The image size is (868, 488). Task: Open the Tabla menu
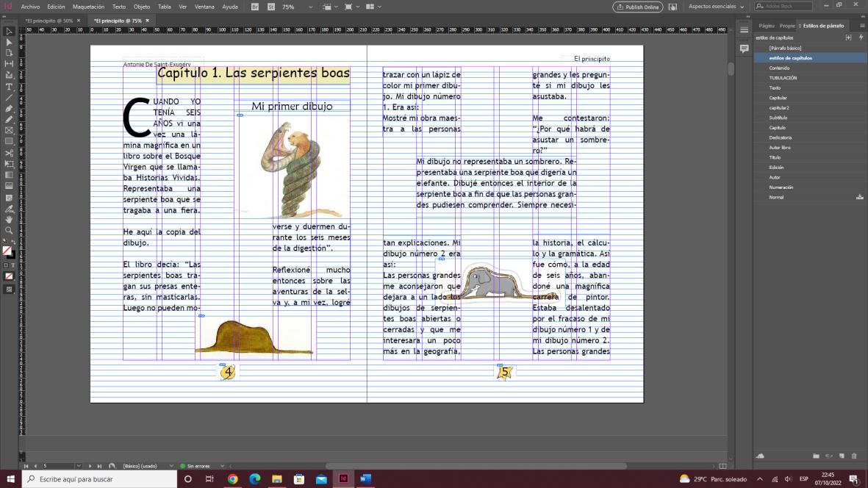click(165, 7)
